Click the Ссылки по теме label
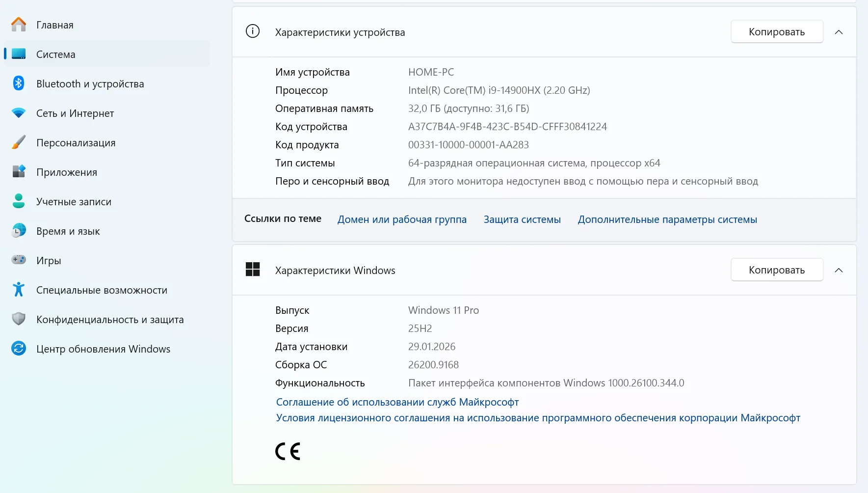Viewport: 868px width, 493px height. point(283,219)
